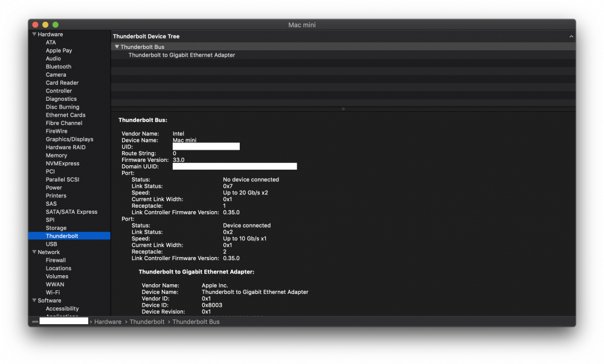
Task: Minimize the Mac mini window
Action: point(45,25)
